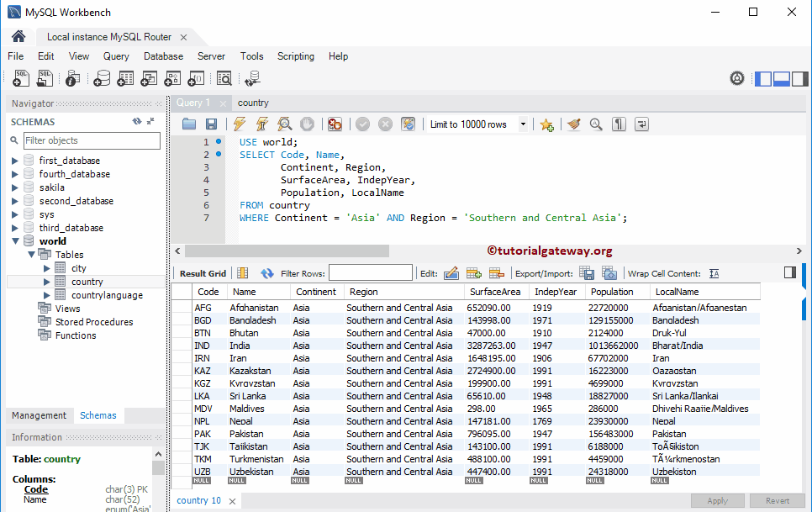812x512 pixels.
Task: Export recordset to external file icon
Action: (x=587, y=273)
